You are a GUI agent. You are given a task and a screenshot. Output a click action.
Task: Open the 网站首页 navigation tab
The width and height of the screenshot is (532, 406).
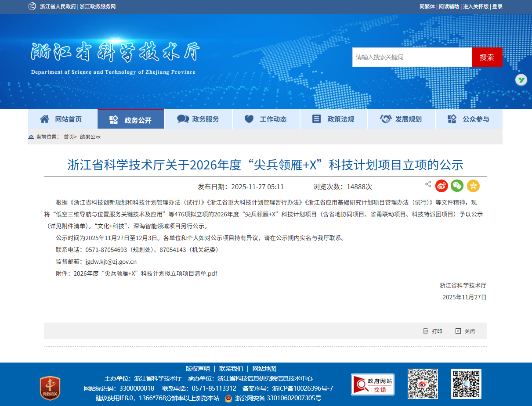(x=62, y=119)
